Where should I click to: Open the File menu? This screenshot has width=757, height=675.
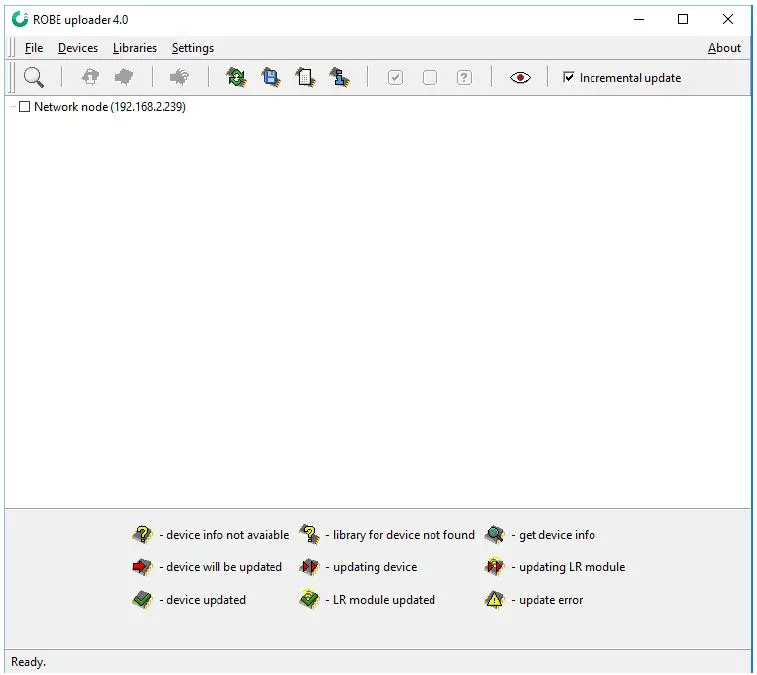(34, 48)
